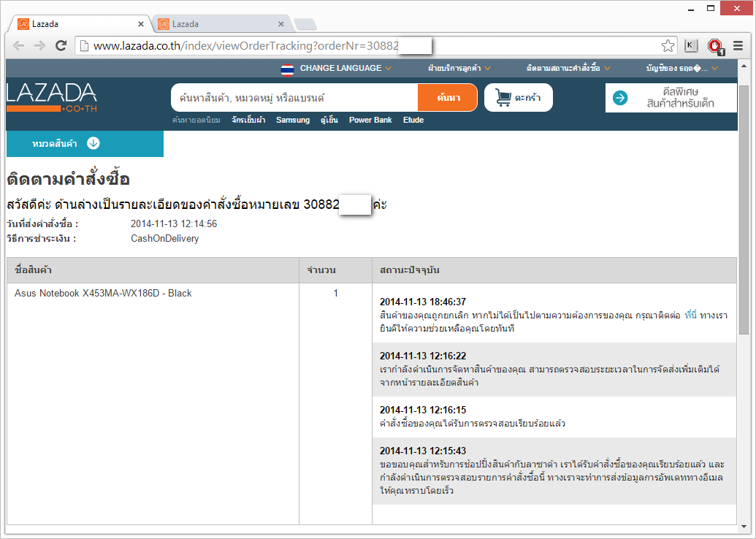Focus the product search input field
The height and width of the screenshot is (539, 756).
pyautogui.click(x=294, y=98)
